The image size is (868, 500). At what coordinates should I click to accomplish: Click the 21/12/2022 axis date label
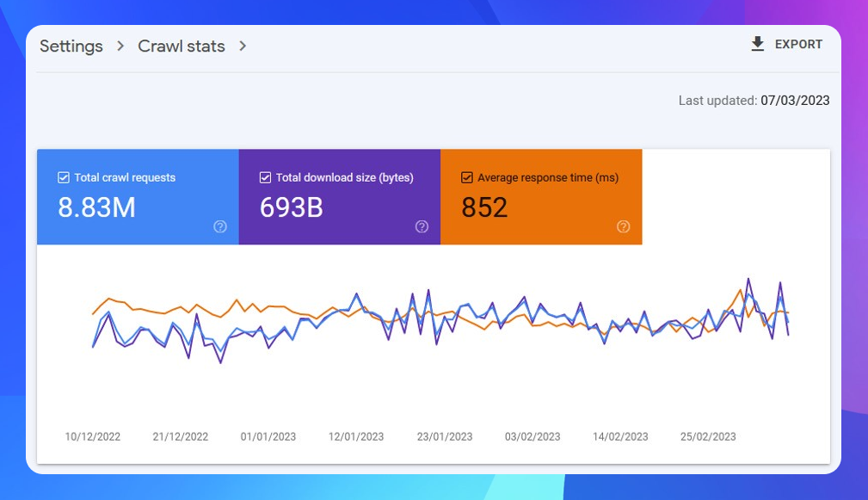coord(181,437)
